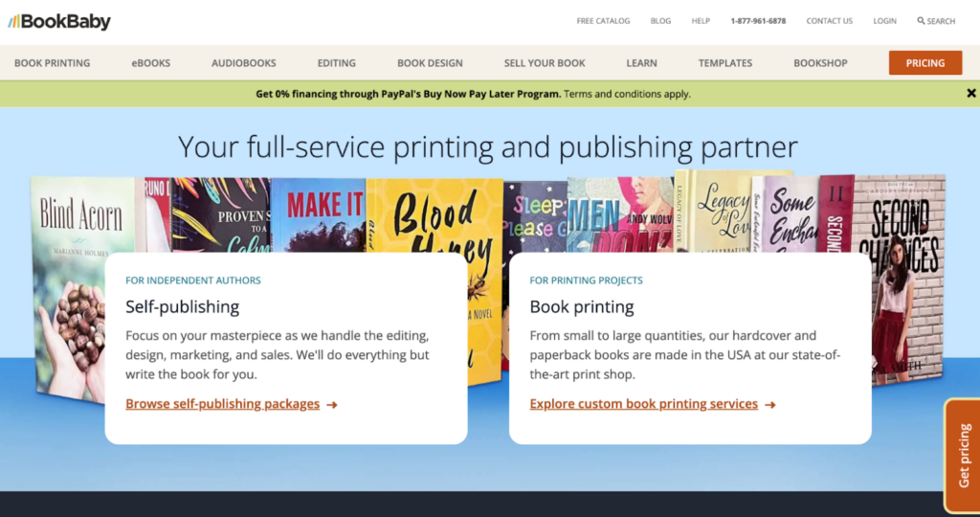Open the eBooks menu
The image size is (980, 517).
pyautogui.click(x=150, y=63)
